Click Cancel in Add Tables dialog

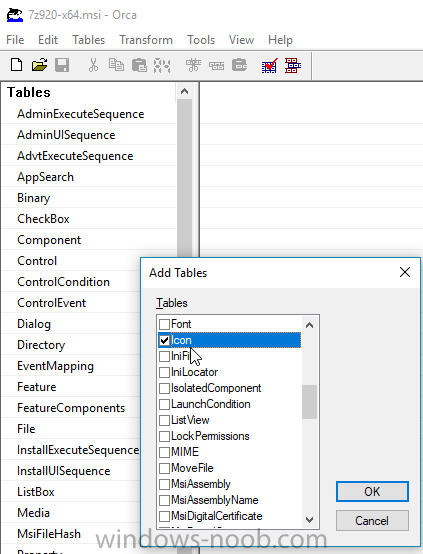[x=372, y=520]
